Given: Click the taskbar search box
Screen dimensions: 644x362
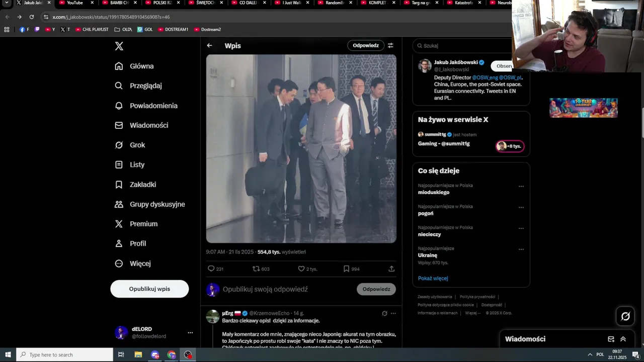Looking at the screenshot, I should [65, 355].
